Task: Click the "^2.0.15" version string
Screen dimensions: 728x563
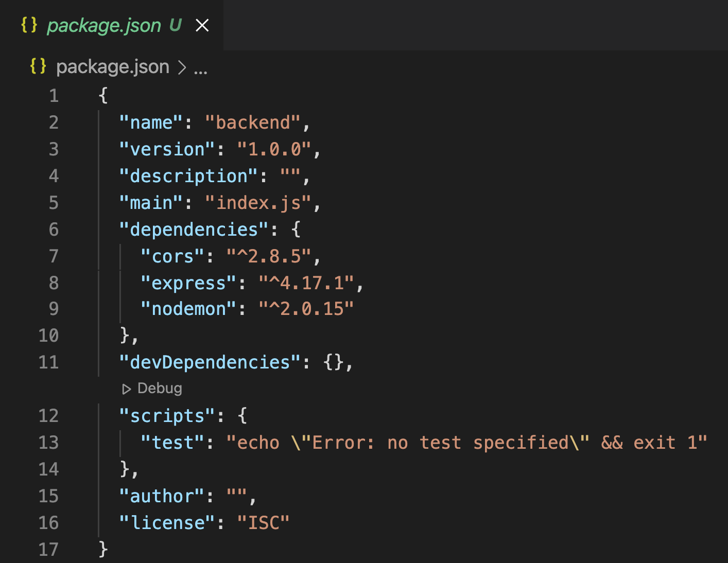Action: [x=307, y=309]
